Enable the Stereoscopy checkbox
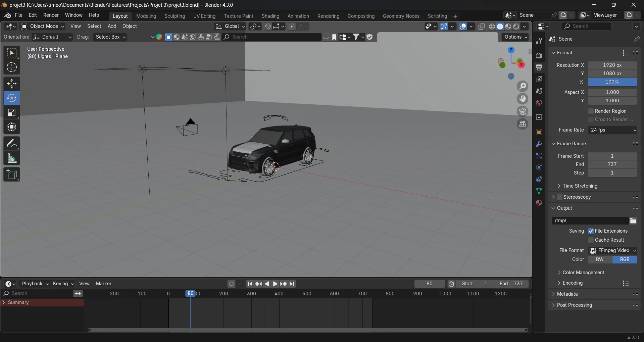The width and height of the screenshot is (644, 342). click(559, 197)
